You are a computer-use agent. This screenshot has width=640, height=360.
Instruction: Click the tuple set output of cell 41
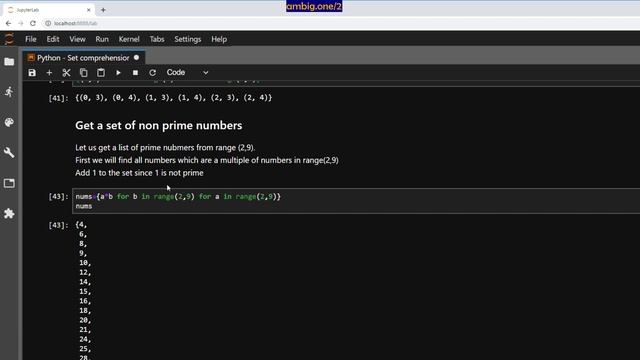pyautogui.click(x=173, y=98)
